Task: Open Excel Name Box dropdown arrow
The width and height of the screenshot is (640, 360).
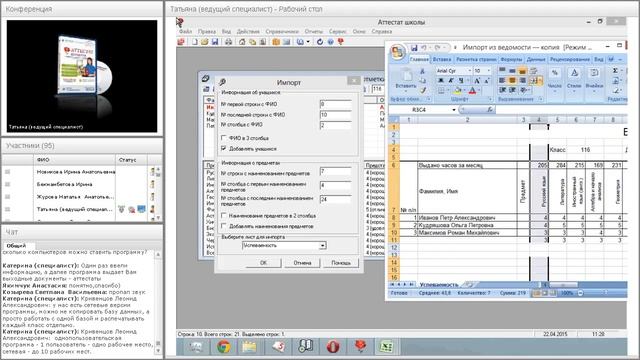Action: (453, 110)
